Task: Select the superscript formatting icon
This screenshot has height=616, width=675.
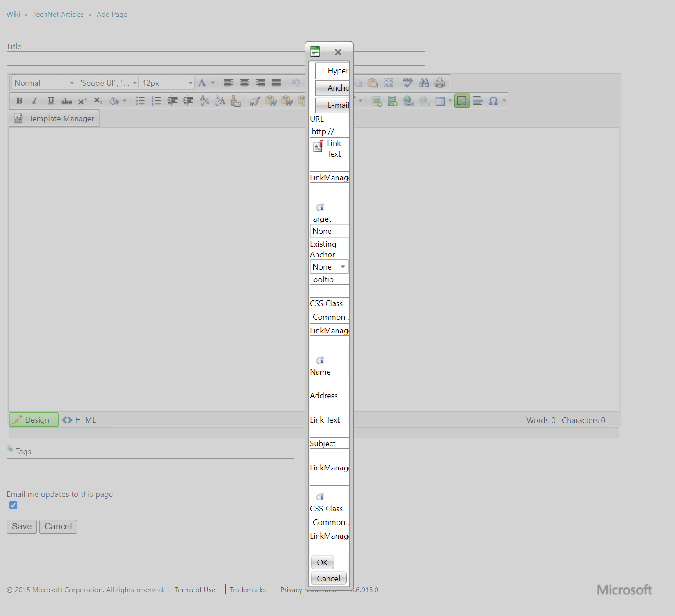Action: [82, 101]
